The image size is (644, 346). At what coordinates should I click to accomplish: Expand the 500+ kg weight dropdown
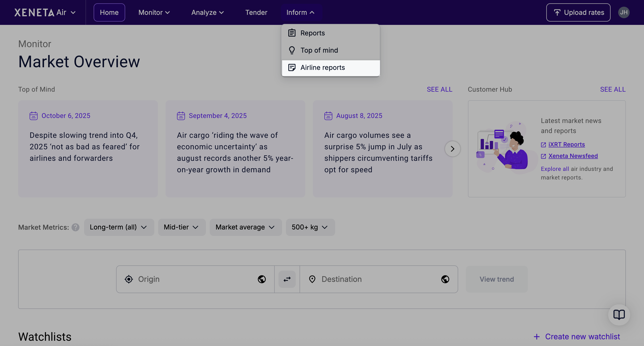coord(310,227)
